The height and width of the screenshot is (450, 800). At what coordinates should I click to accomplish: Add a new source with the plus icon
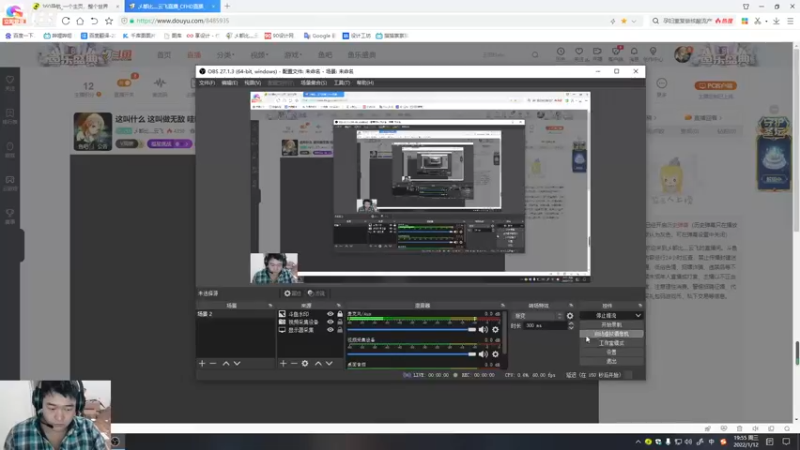[x=283, y=363]
